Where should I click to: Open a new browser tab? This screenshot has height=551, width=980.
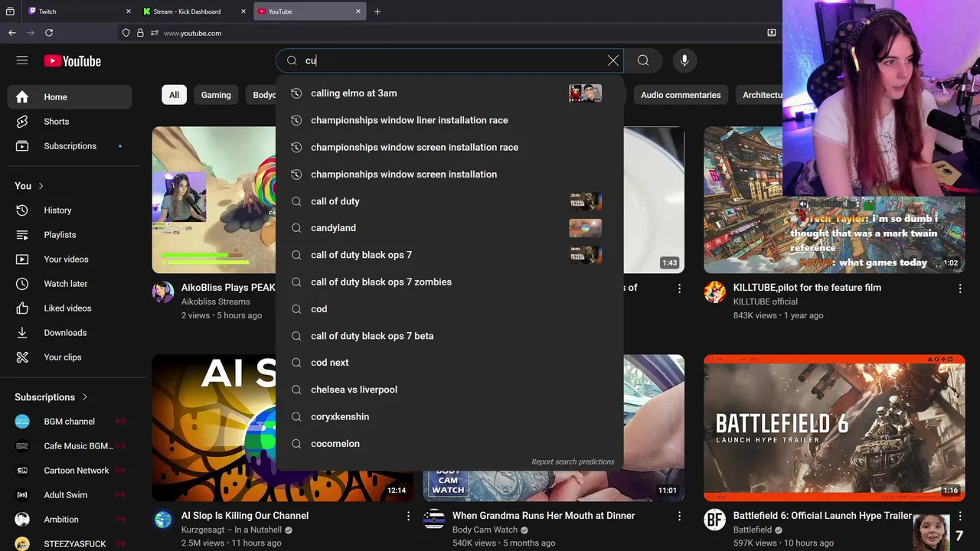pos(377,11)
